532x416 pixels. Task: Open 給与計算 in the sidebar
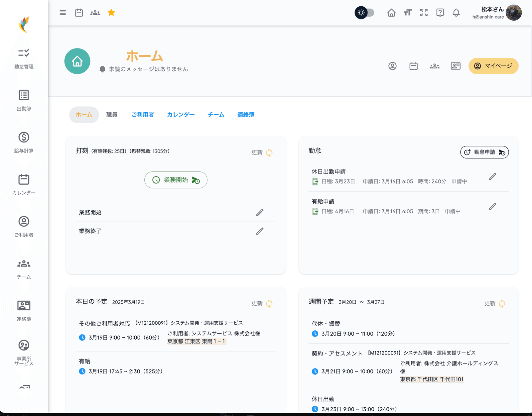[24, 143]
